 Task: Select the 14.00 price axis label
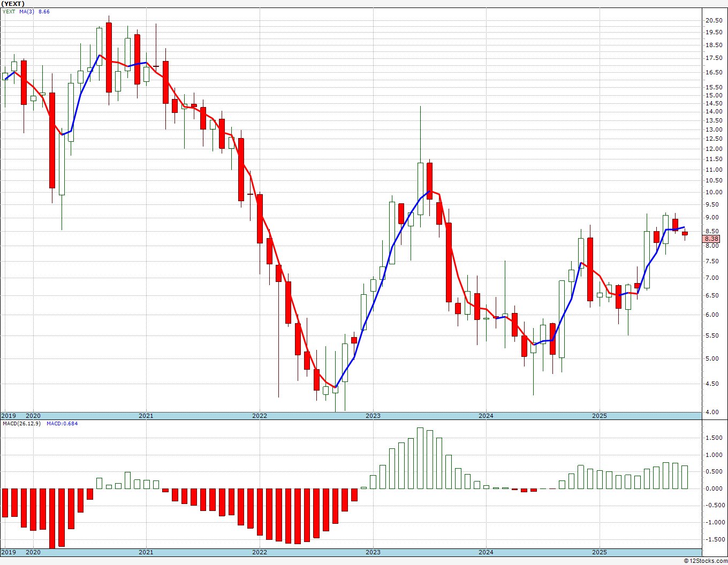(714, 111)
